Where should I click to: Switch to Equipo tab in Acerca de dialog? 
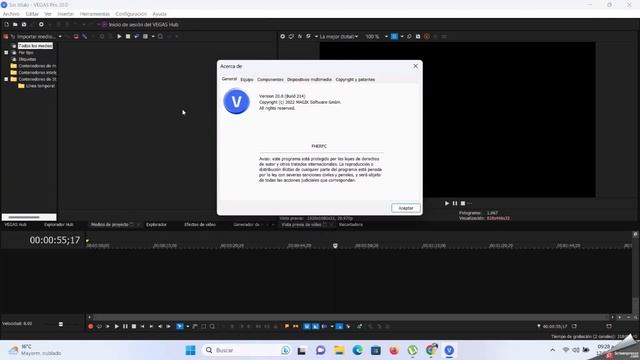(247, 80)
